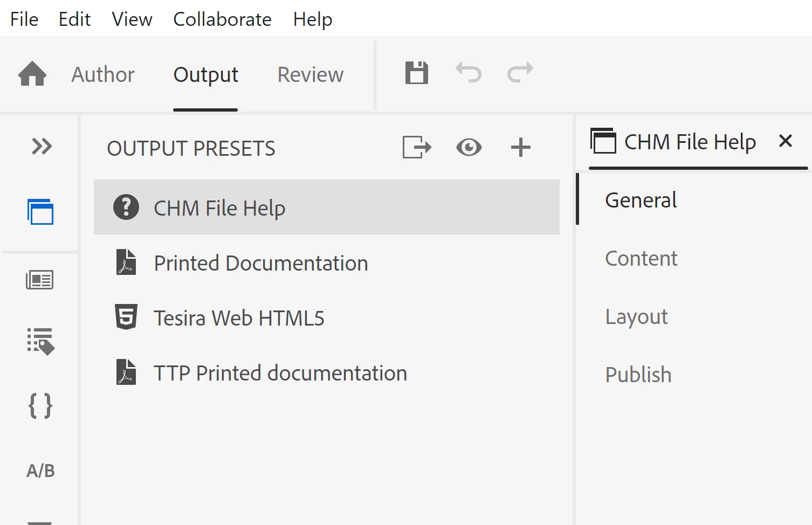This screenshot has height=525, width=812.
Task: Click the Home icon
Action: click(32, 74)
